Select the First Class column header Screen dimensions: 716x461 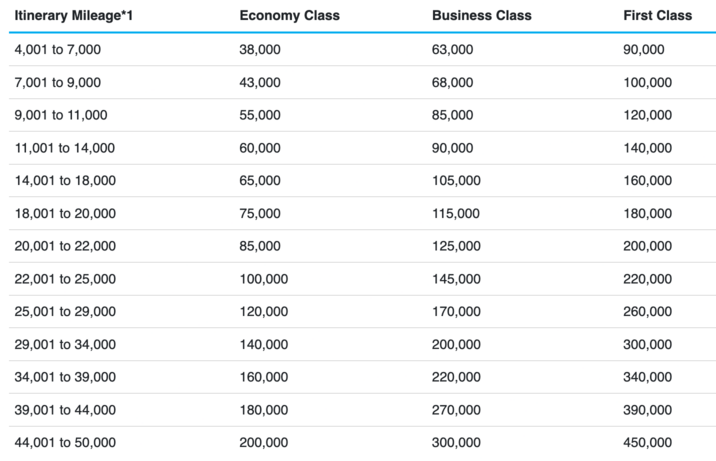(656, 16)
